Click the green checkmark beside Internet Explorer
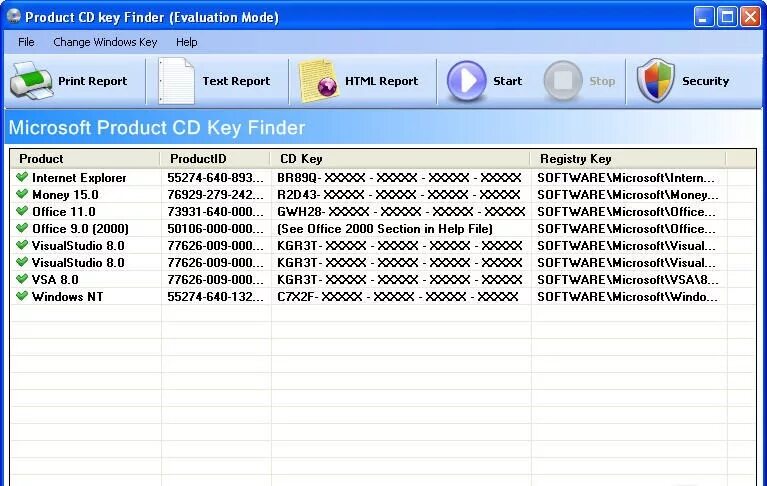 coord(22,177)
